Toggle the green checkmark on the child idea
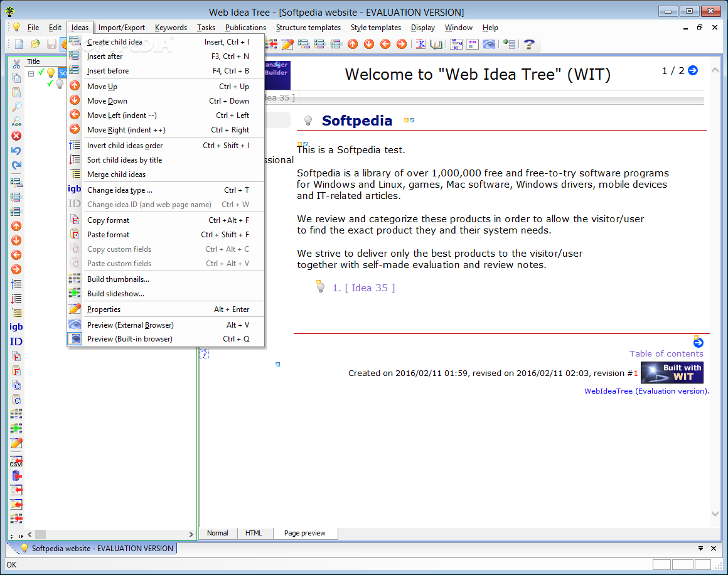This screenshot has width=728, height=575. click(50, 83)
